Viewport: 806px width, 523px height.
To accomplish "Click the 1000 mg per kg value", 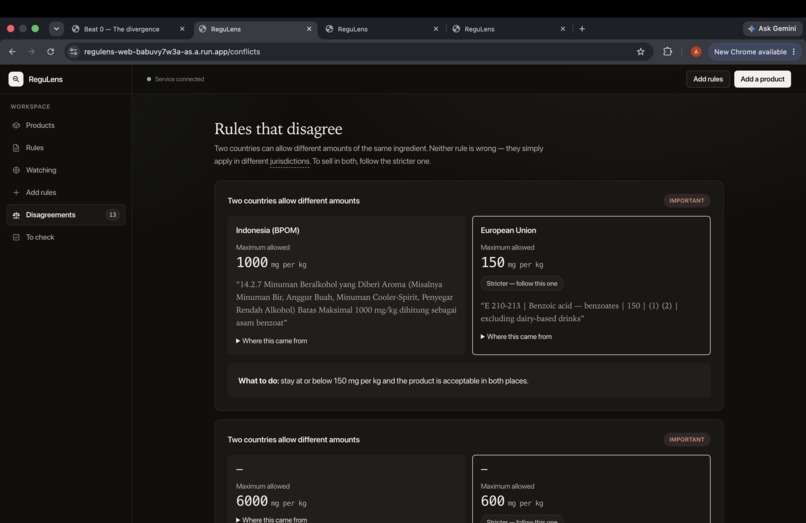I will (x=271, y=263).
